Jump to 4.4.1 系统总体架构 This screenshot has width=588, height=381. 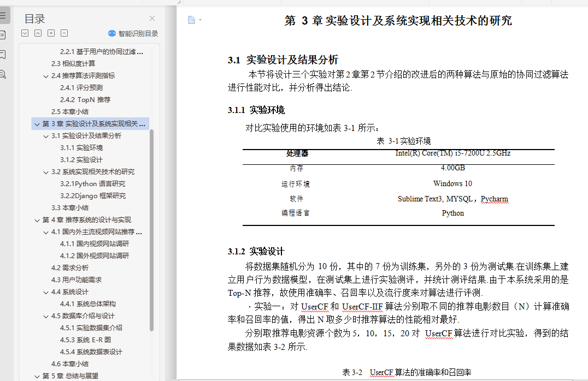(x=88, y=304)
